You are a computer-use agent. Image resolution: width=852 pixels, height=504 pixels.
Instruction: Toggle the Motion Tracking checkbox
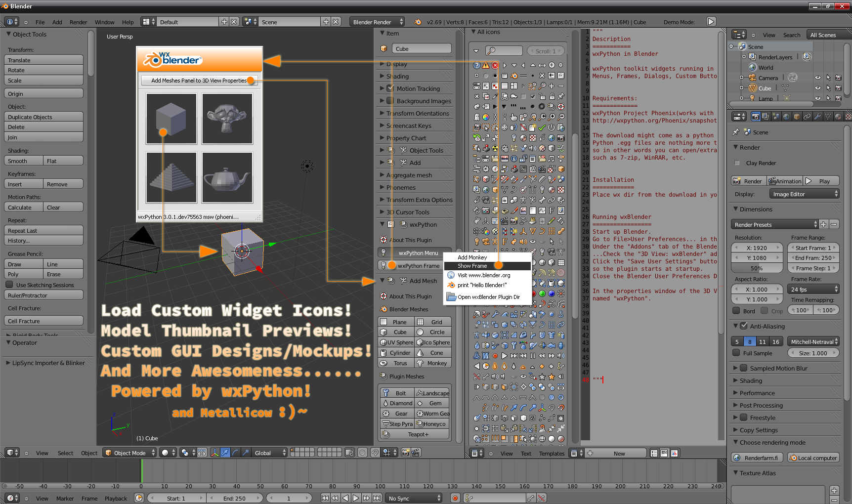tap(390, 88)
